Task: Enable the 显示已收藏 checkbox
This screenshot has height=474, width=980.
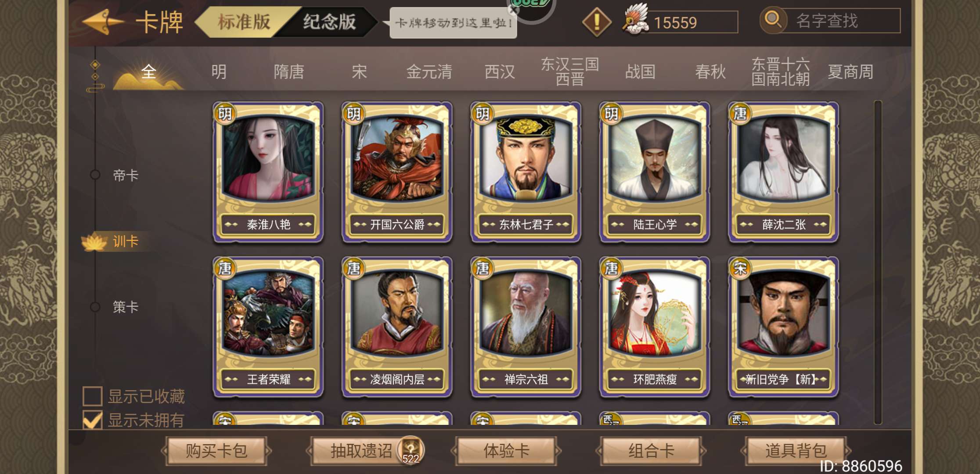Action: (93, 396)
